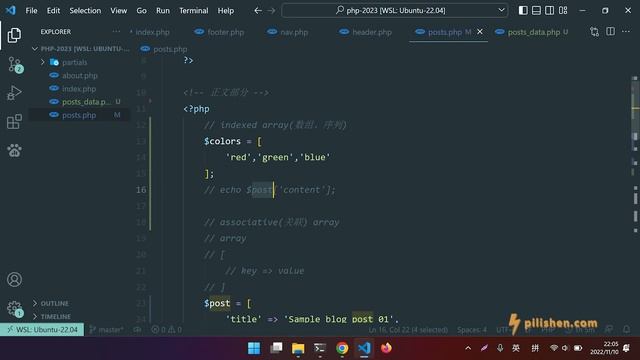Screen dimensions: 640x360
Task: Open the Extensions view
Action: [14, 121]
